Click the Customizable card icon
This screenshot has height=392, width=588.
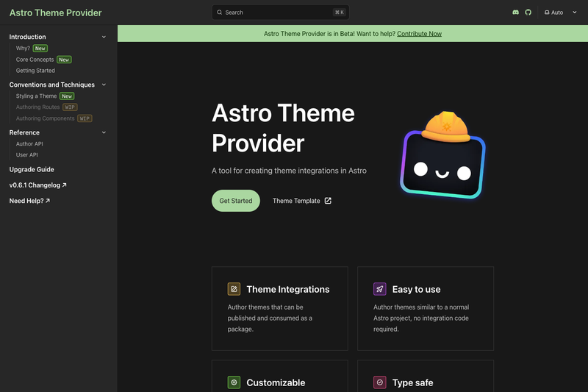click(x=234, y=382)
